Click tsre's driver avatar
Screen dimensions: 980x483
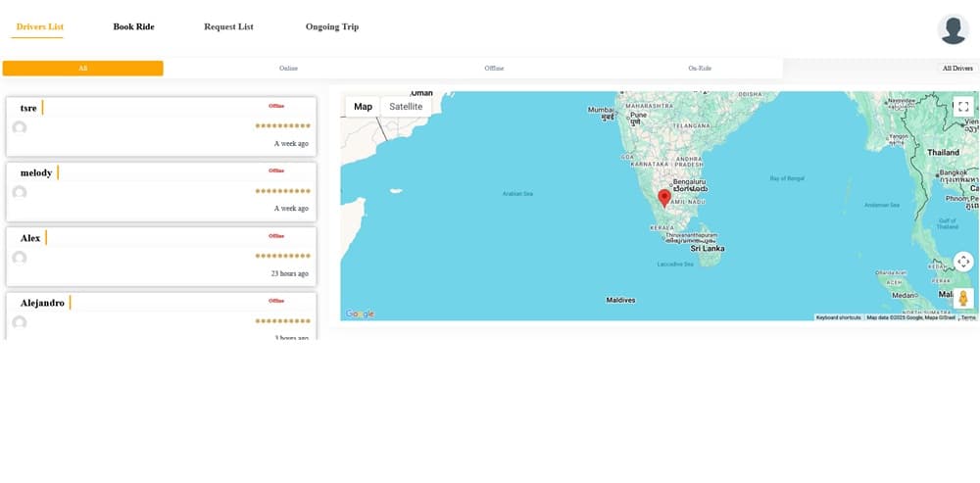20,128
